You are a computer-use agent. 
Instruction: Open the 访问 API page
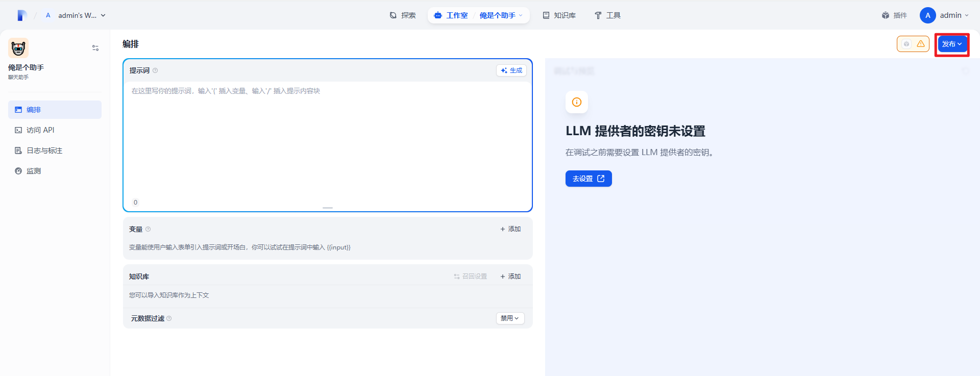55,130
